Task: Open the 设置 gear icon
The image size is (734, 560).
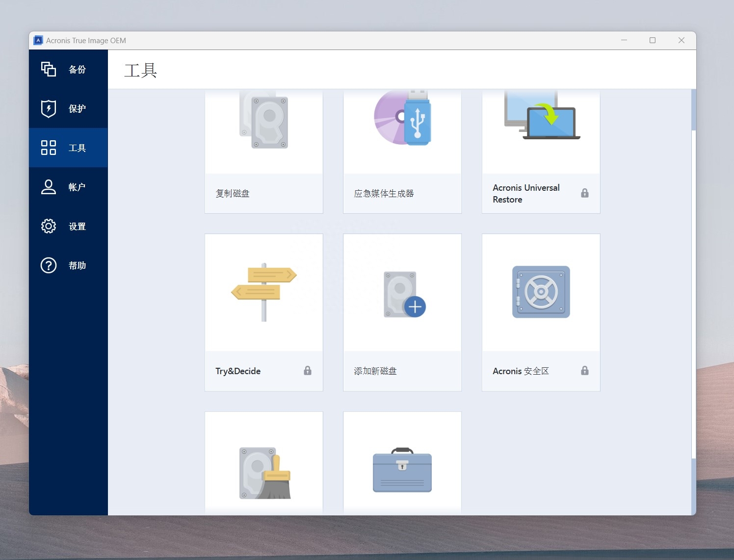Action: click(48, 226)
